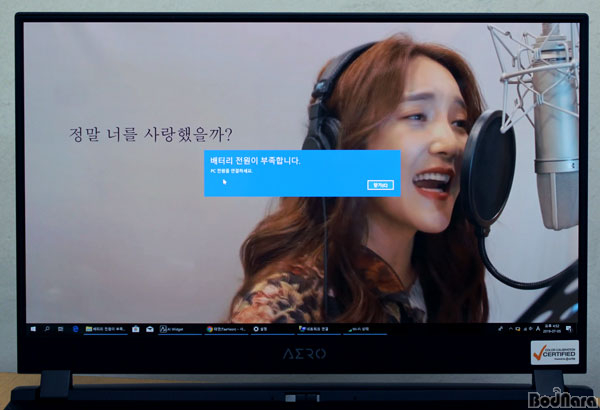Click the people icon in system tray
The width and height of the screenshot is (600, 410).
click(x=500, y=329)
